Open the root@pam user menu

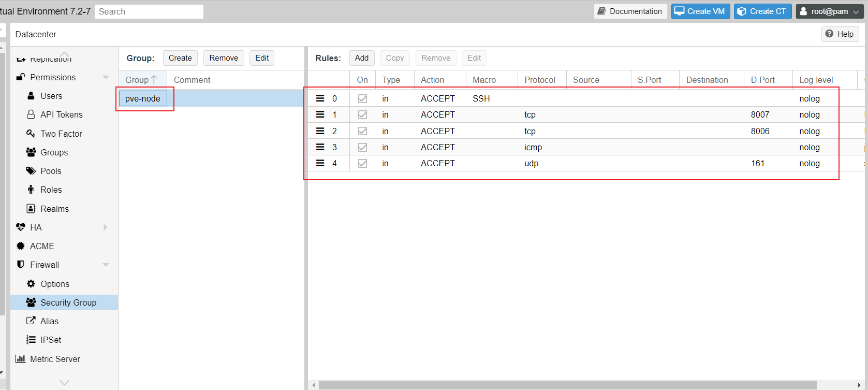click(x=830, y=11)
